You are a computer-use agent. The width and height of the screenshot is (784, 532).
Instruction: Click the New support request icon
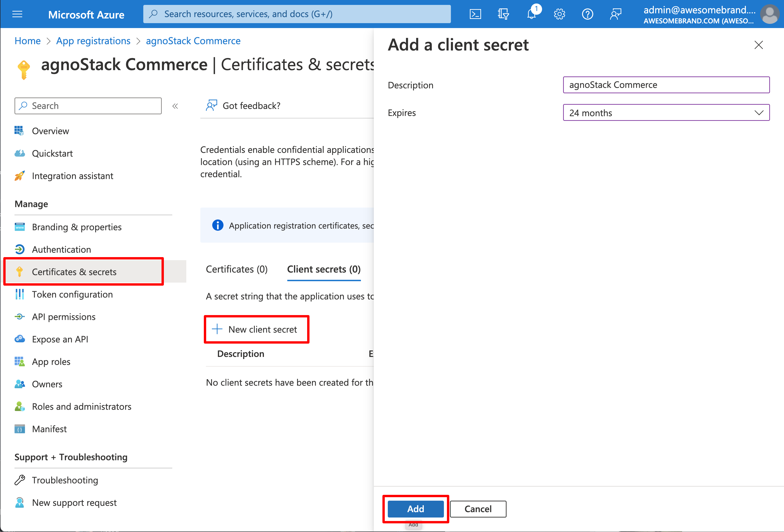tap(20, 503)
